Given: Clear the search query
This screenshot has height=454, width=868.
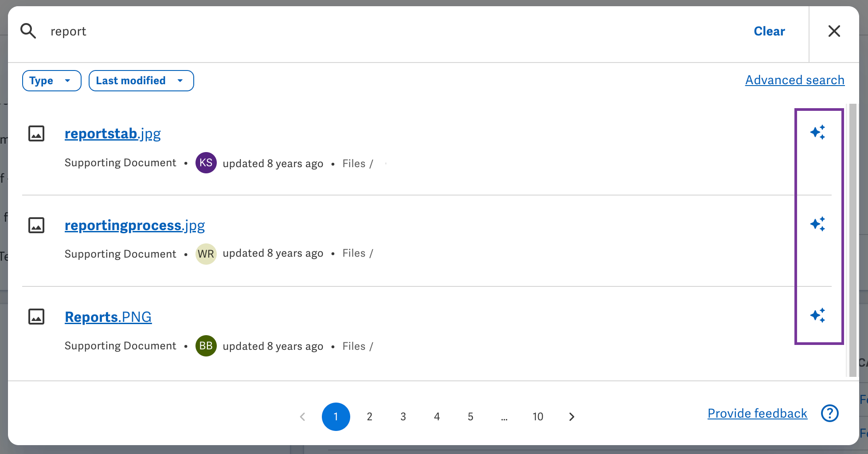Looking at the screenshot, I should [x=770, y=31].
